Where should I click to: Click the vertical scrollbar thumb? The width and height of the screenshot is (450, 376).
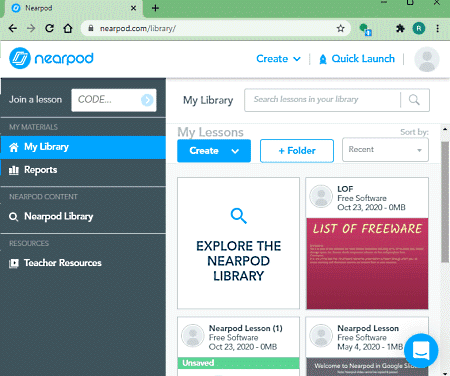pyautogui.click(x=445, y=202)
